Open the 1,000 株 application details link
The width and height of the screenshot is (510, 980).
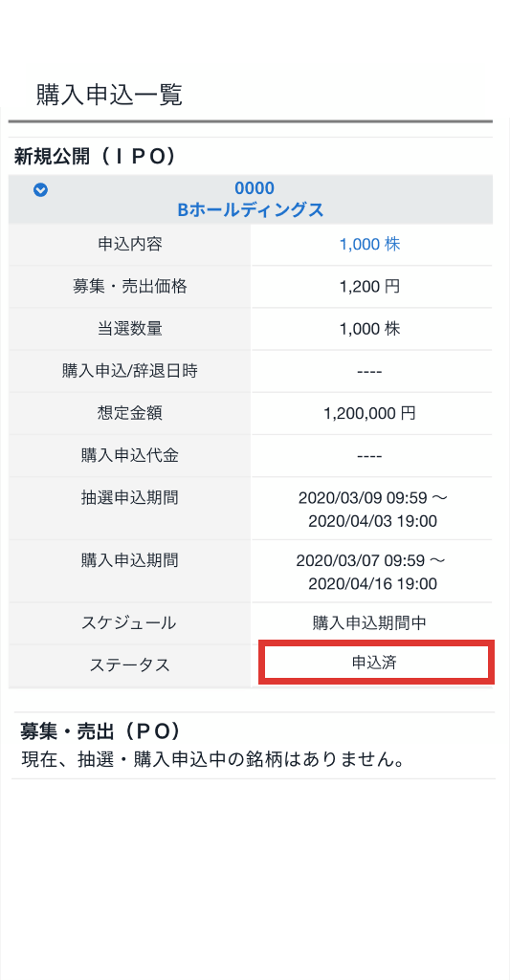coord(370,245)
